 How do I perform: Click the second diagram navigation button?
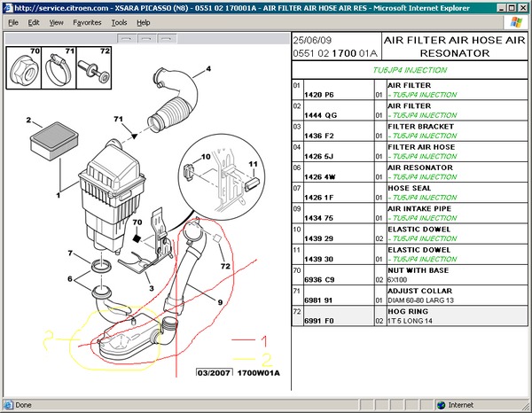146,39
